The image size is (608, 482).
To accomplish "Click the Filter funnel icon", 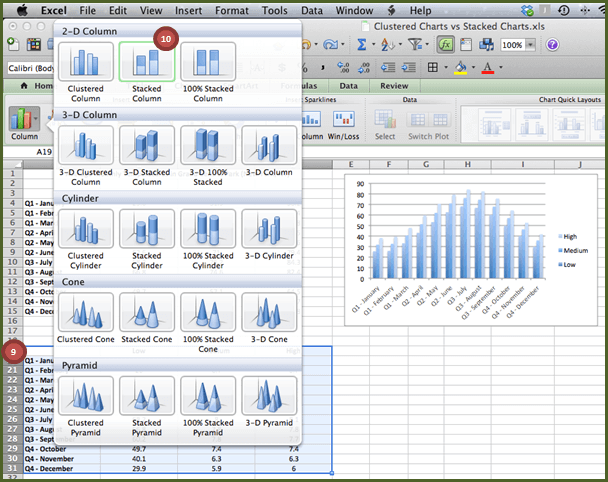I will click(415, 45).
